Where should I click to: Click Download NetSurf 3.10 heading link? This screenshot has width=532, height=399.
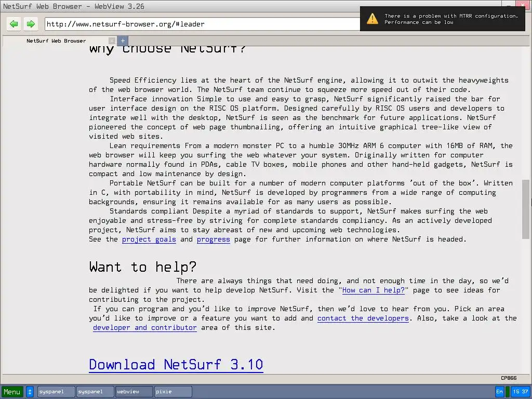[x=176, y=365]
